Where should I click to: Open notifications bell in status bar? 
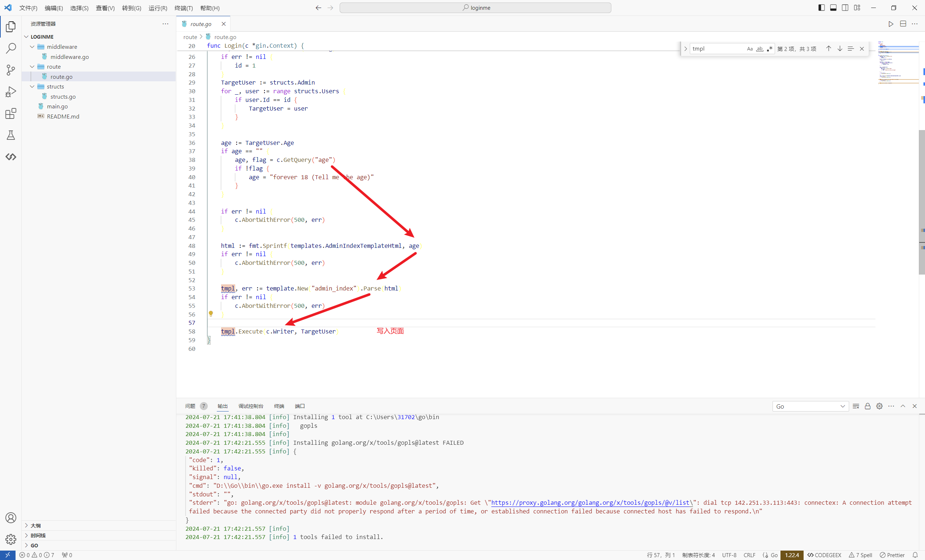(x=915, y=555)
